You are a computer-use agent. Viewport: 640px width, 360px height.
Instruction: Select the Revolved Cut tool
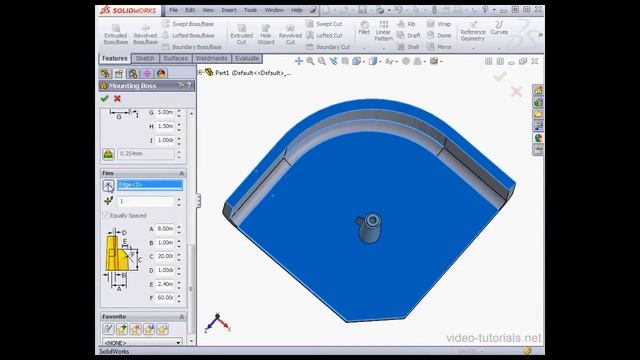click(290, 34)
